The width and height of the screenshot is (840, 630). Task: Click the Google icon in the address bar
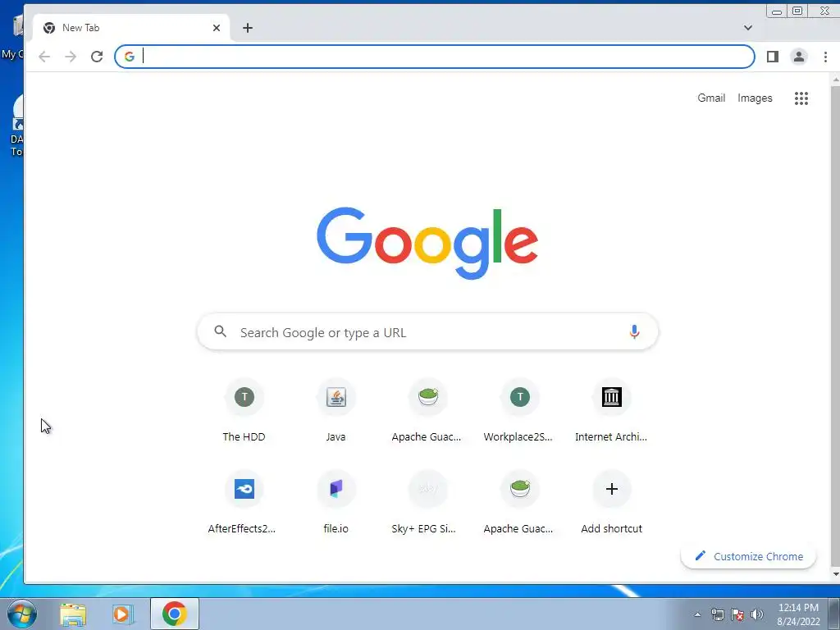click(x=129, y=57)
